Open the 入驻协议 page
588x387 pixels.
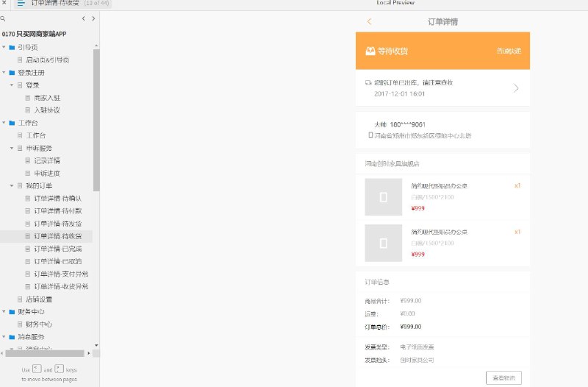coord(47,110)
